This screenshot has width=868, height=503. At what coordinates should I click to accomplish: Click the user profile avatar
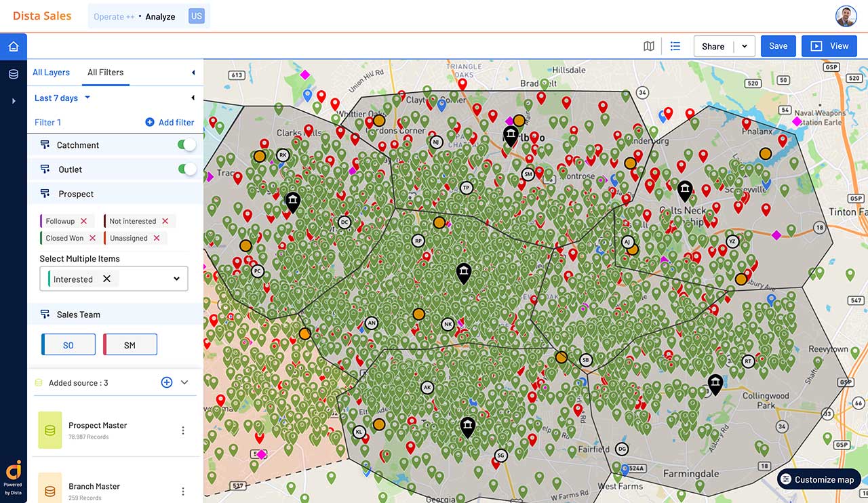[x=846, y=16]
